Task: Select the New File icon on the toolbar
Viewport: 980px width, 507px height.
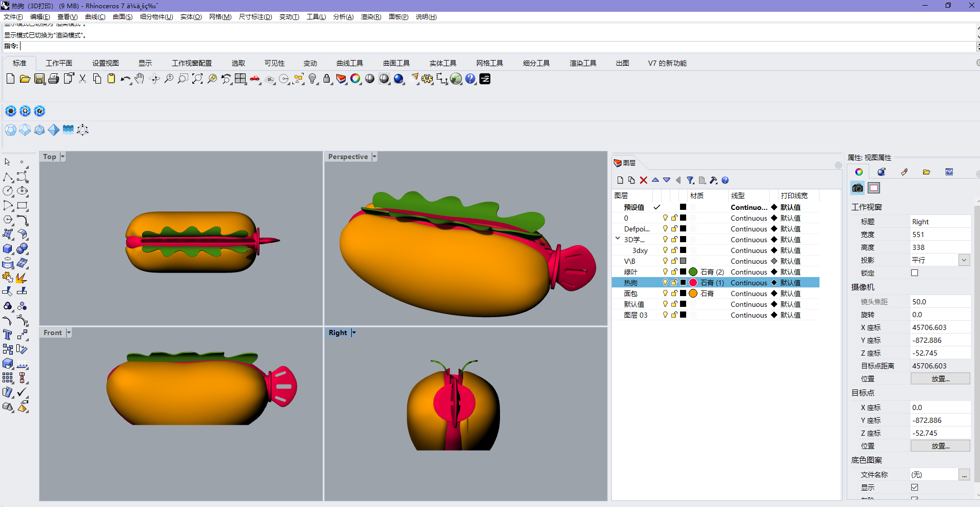Action: coord(10,79)
